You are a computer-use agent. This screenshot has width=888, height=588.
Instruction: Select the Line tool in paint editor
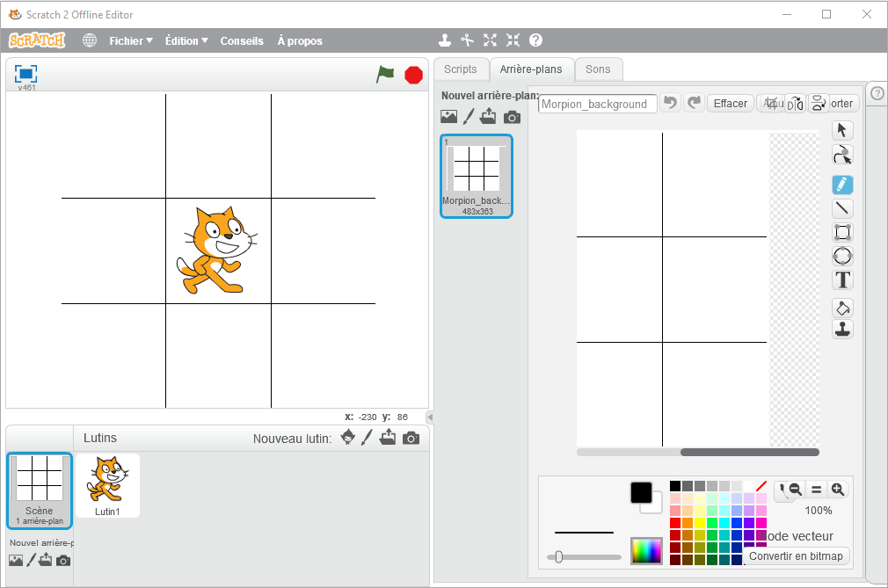point(842,208)
